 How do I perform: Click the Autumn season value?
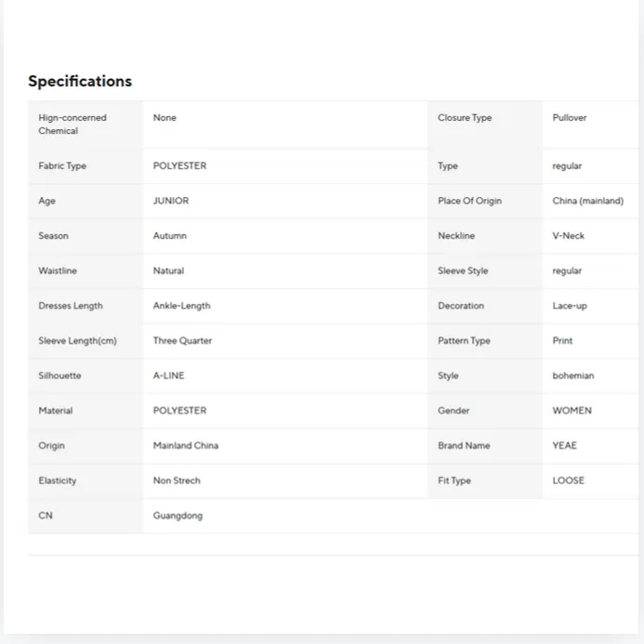click(170, 236)
